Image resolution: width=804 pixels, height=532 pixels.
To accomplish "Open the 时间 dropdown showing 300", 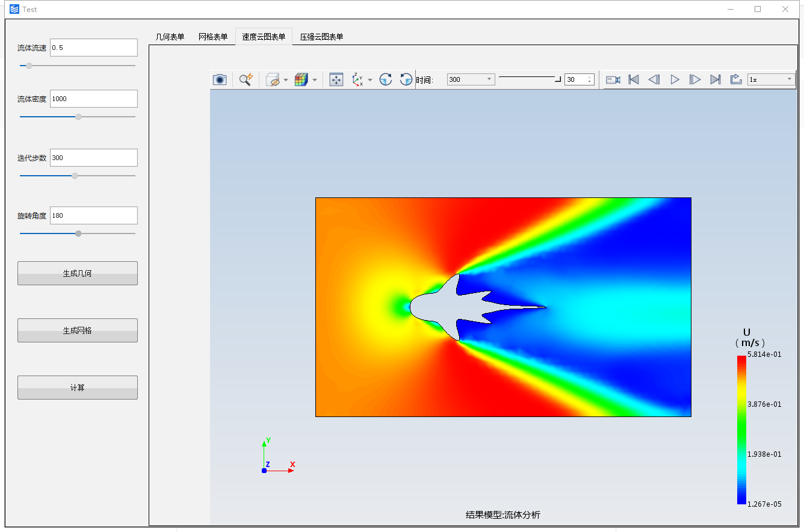I will 471,79.
